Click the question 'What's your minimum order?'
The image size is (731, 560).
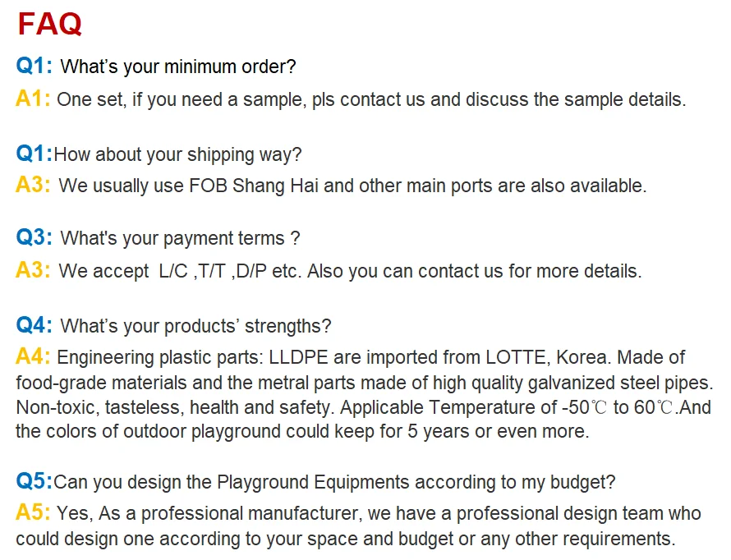pos(178,67)
